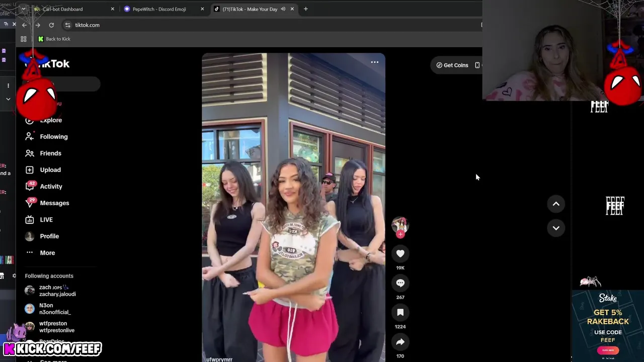Viewport: 644px width, 362px height.
Task: Open the More menu in sidebar
Action: click(x=47, y=253)
